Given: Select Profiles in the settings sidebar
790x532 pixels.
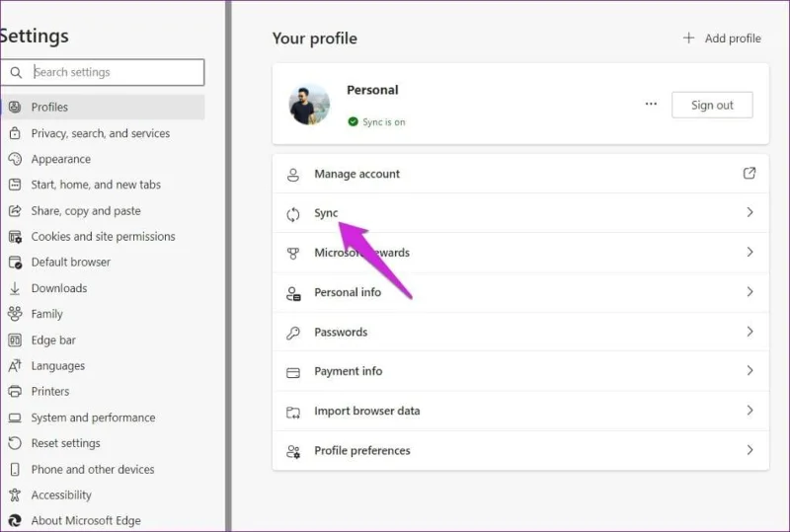Looking at the screenshot, I should [103, 107].
